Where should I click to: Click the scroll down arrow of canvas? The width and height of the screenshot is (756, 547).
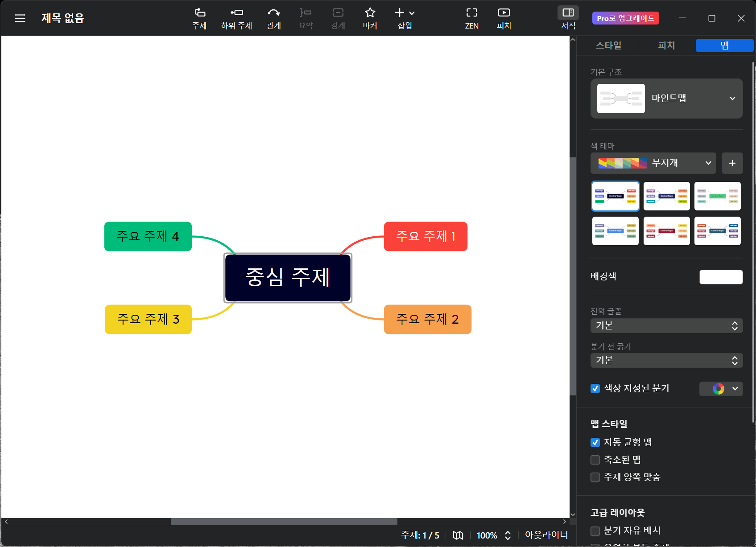pyautogui.click(x=573, y=514)
